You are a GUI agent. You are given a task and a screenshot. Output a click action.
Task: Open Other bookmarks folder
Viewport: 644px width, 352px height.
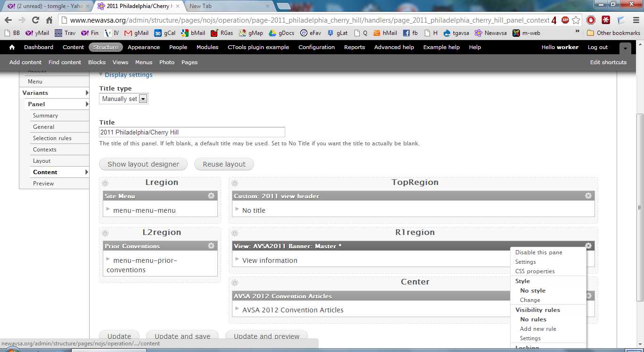coord(613,33)
